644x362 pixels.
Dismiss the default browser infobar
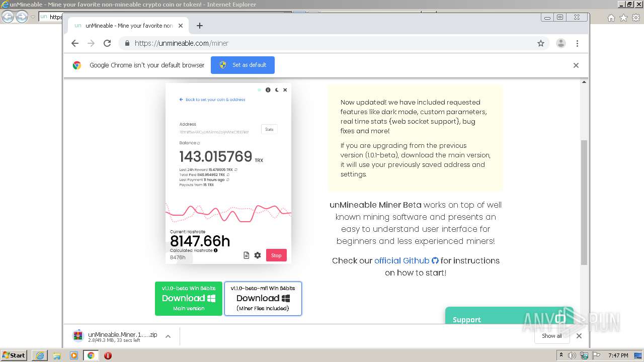tap(576, 65)
